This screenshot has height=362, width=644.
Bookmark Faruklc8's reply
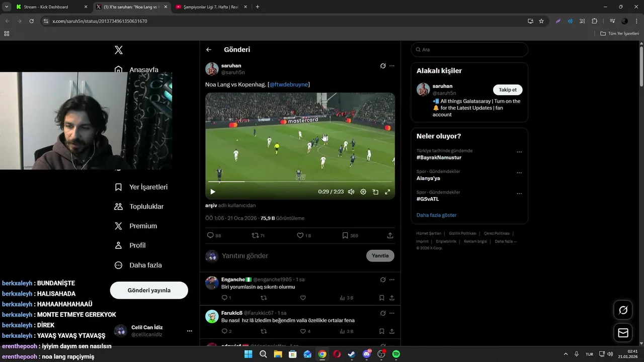(382, 331)
